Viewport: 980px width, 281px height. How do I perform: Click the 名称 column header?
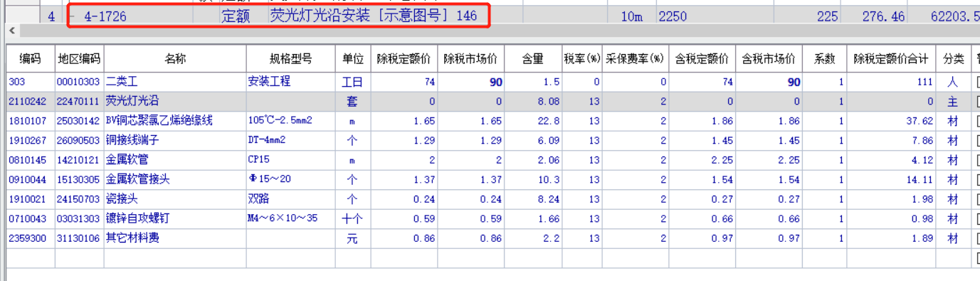click(174, 58)
